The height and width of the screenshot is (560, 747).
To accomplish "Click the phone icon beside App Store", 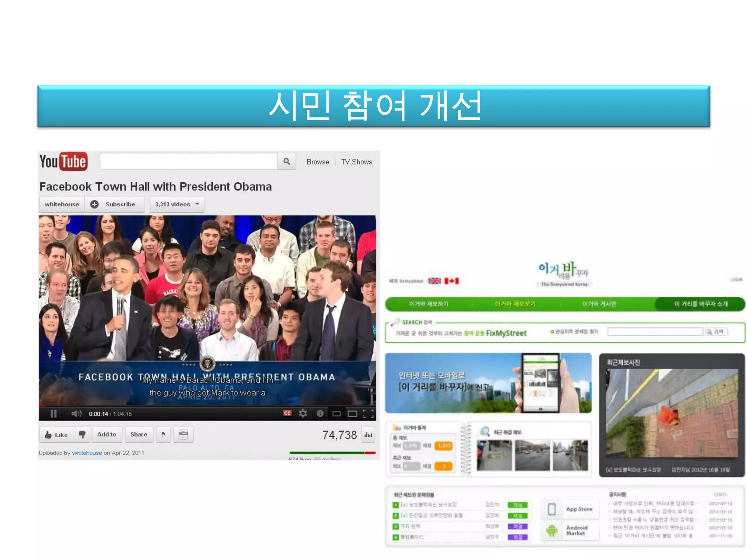I will [x=552, y=509].
